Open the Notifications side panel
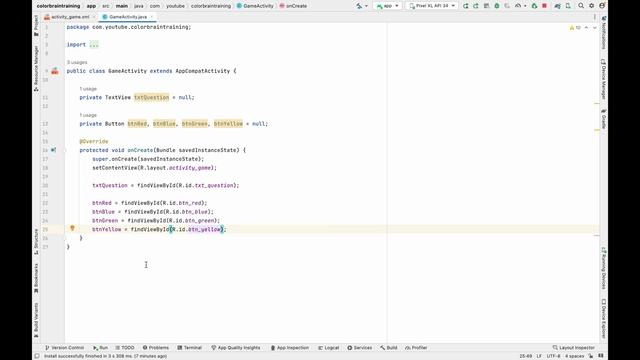 click(x=604, y=33)
